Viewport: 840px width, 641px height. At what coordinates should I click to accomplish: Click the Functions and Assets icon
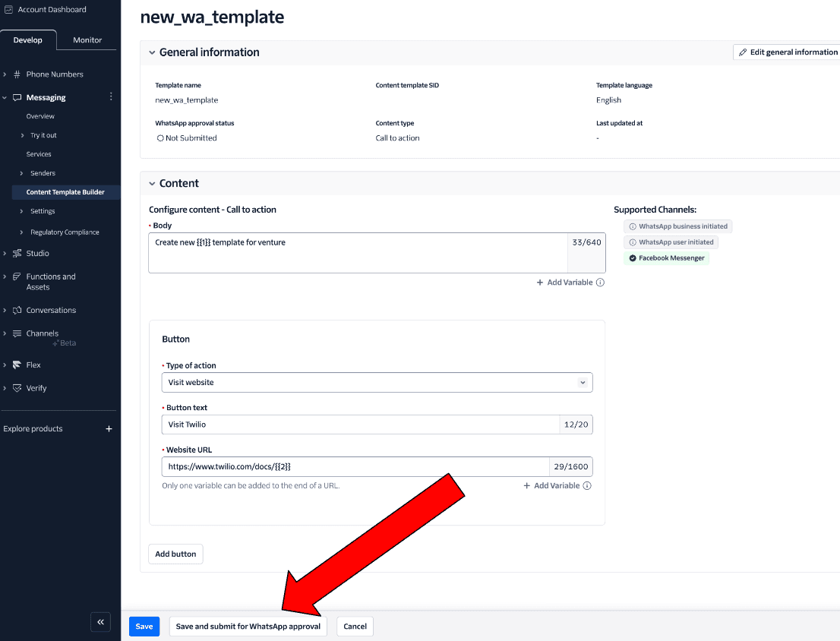click(17, 276)
